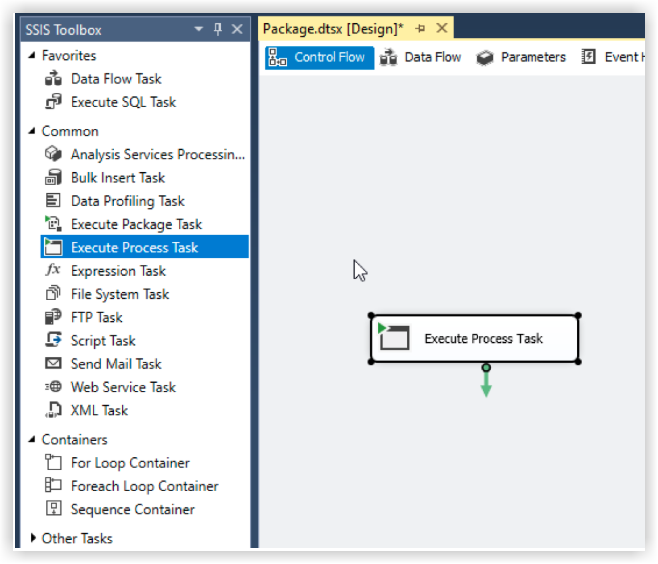Select Analysis Services Processing Task label
The height and width of the screenshot is (564, 658).
pyautogui.click(x=158, y=155)
